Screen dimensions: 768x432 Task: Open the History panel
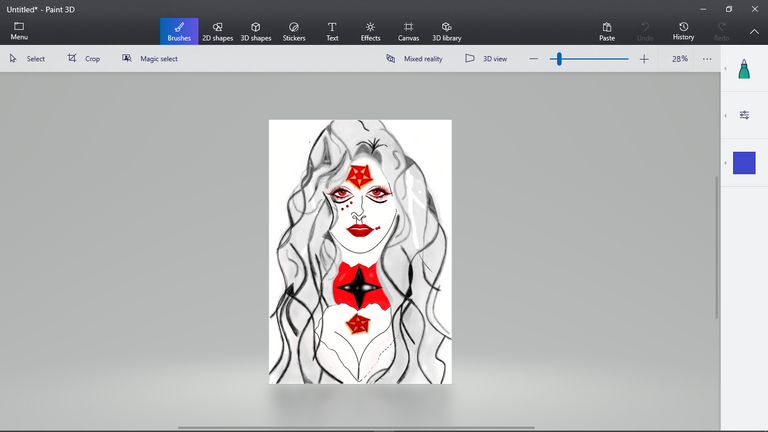pyautogui.click(x=683, y=31)
